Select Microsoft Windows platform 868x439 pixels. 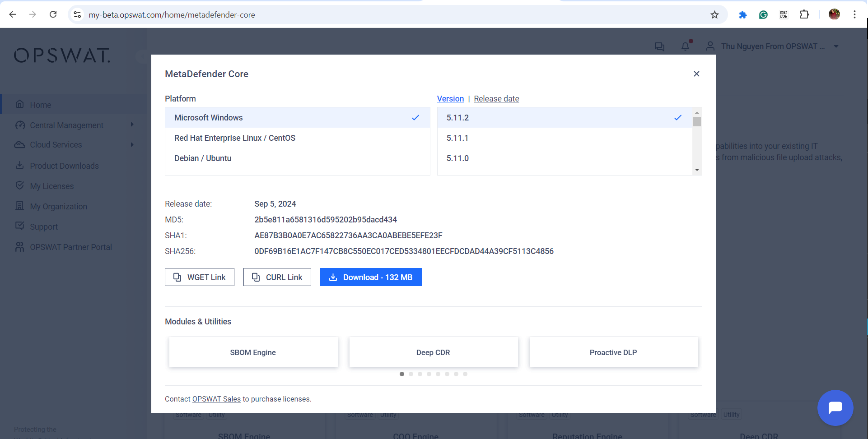coord(298,117)
